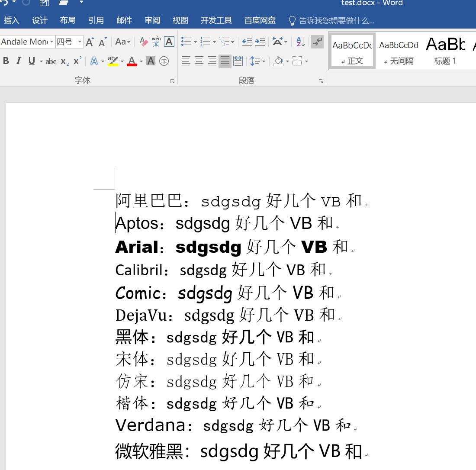
Task: Toggle Subscript formatting
Action: tap(64, 61)
